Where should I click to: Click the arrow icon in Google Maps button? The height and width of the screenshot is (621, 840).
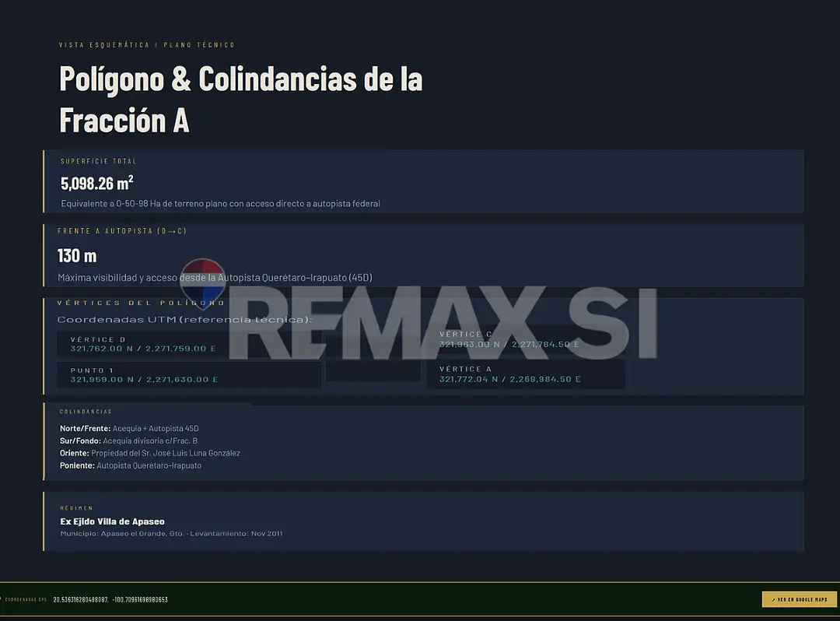click(x=774, y=599)
